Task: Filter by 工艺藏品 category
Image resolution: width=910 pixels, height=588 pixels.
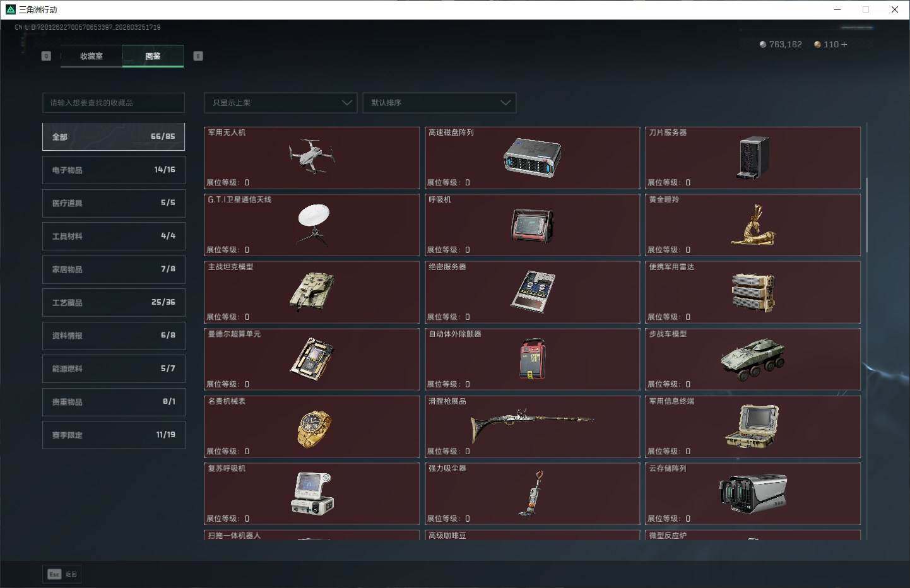Action: pyautogui.click(x=114, y=302)
